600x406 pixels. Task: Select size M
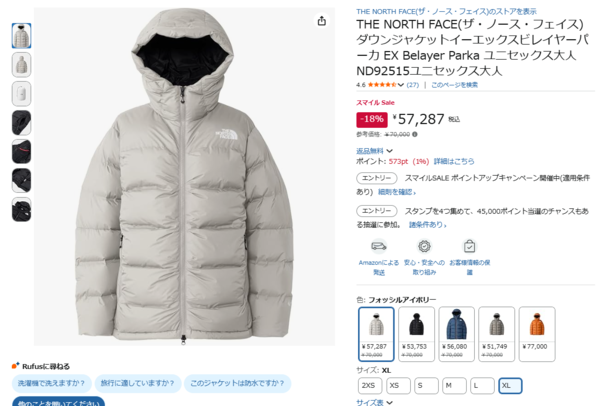(454, 385)
